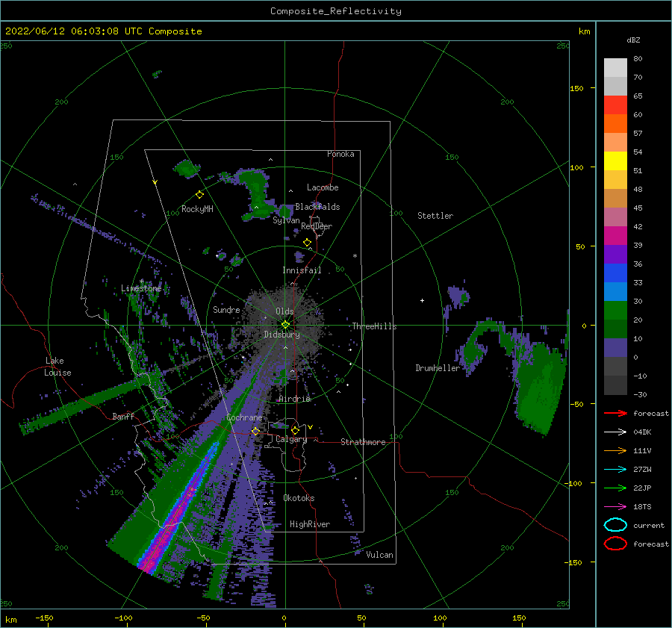The image size is (672, 628).
Task: Click the cyan current ellipse legend icon
Action: pos(615,525)
